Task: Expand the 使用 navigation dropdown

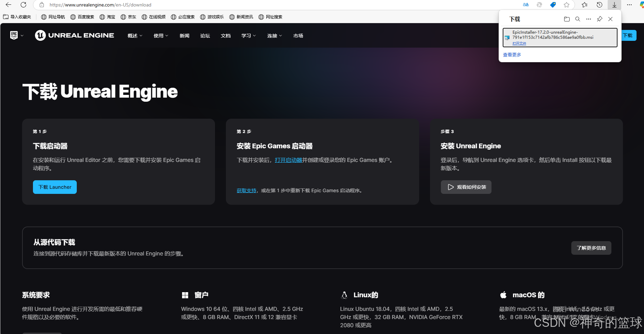Action: coord(161,36)
